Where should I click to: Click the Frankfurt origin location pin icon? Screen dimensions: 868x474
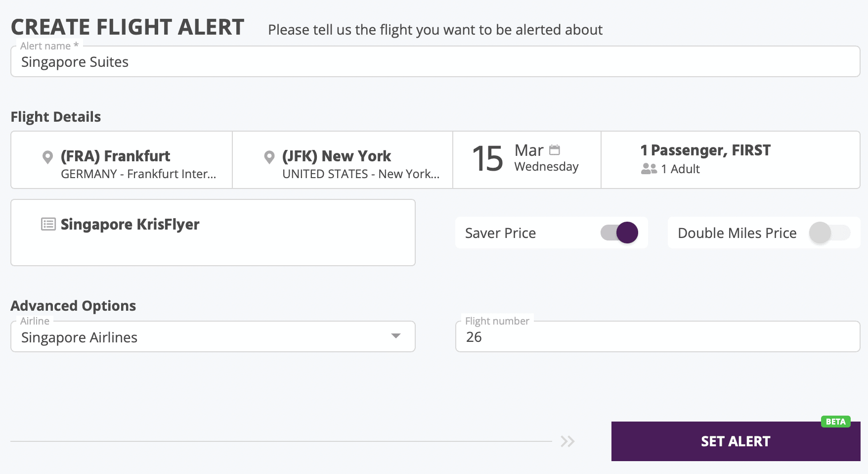tap(47, 157)
